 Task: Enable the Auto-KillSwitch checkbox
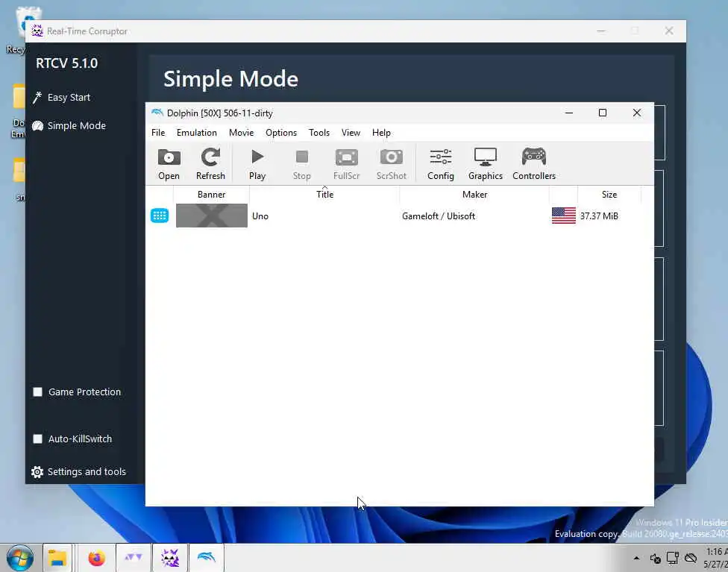pyautogui.click(x=37, y=439)
